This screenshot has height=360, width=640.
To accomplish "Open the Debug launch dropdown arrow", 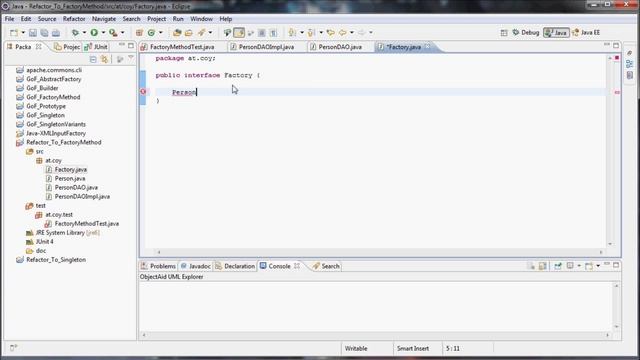I will click(84, 33).
